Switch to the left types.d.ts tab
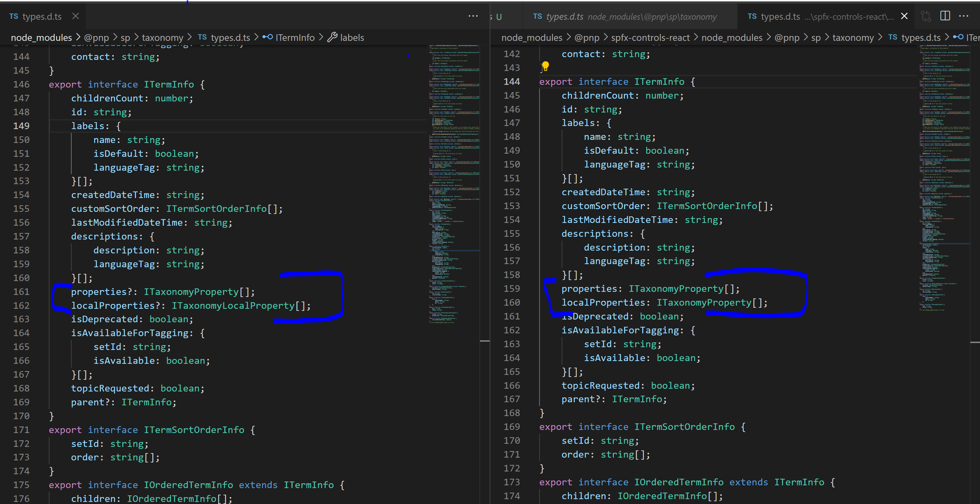Viewport: 980px width, 504px height. pos(42,16)
